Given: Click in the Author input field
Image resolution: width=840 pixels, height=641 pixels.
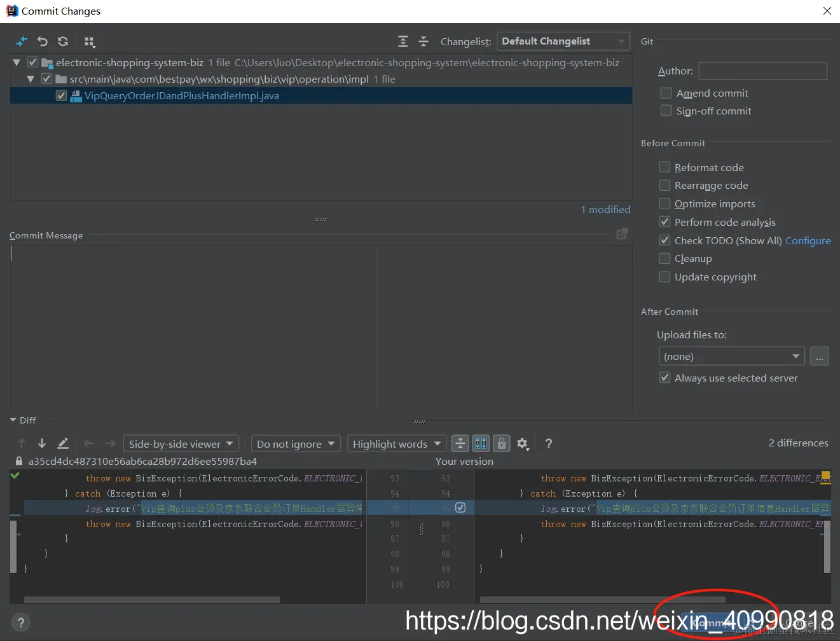Looking at the screenshot, I should point(763,71).
